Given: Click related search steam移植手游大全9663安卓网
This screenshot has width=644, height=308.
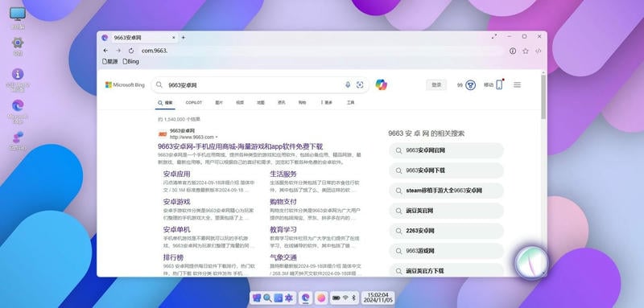Looking at the screenshot, I should 446,191.
